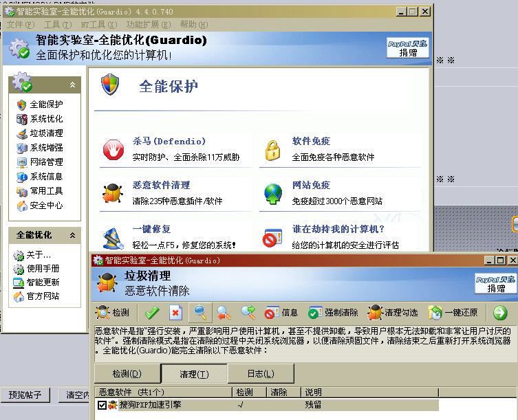This screenshot has height=420, width=518.
Task: Open 杀马(Defendio) link
Action: click(169, 142)
